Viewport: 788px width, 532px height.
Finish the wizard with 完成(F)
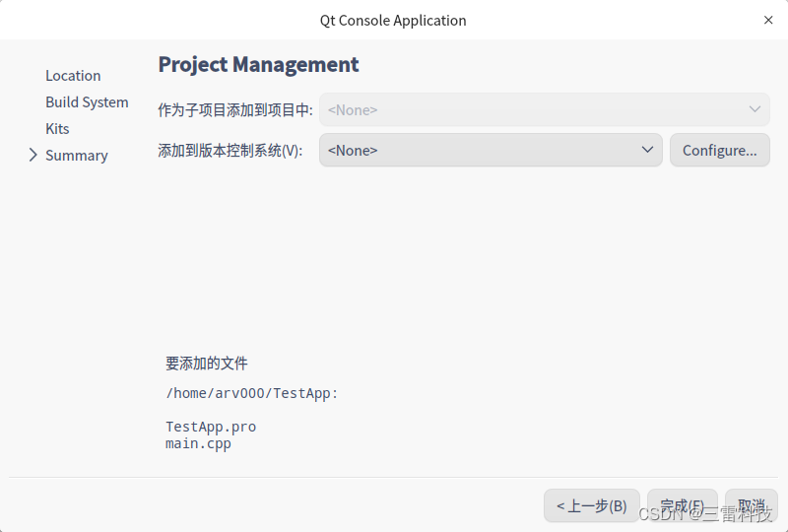[682, 505]
